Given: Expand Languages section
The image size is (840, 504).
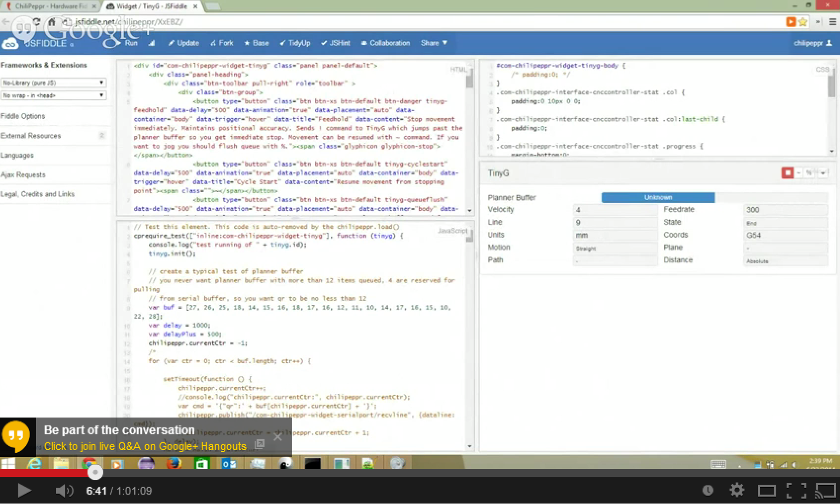Looking at the screenshot, I should coord(17,155).
